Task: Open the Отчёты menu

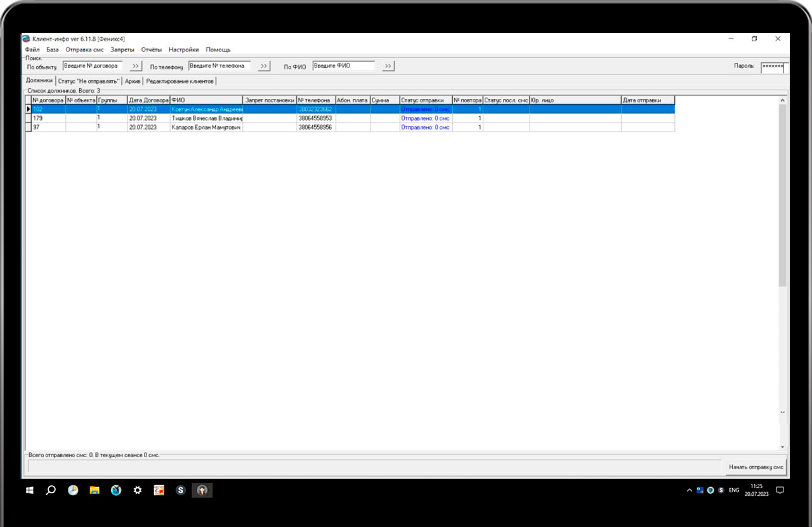Action: pos(152,50)
